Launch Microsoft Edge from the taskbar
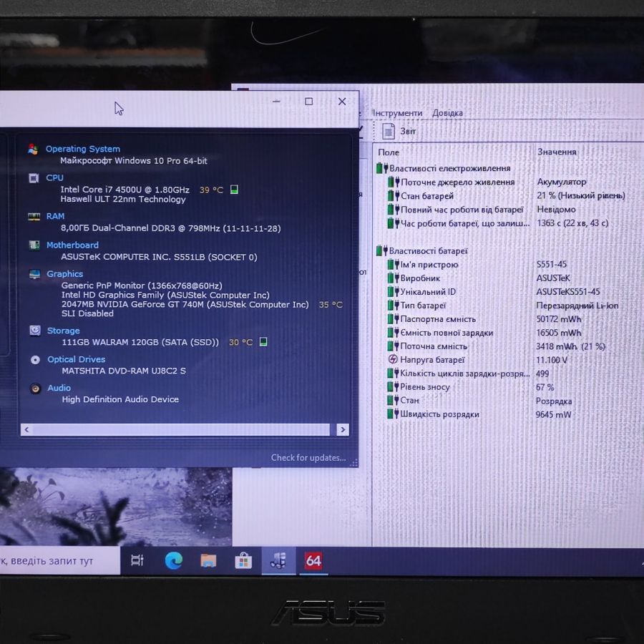The image size is (644, 644). click(x=173, y=560)
